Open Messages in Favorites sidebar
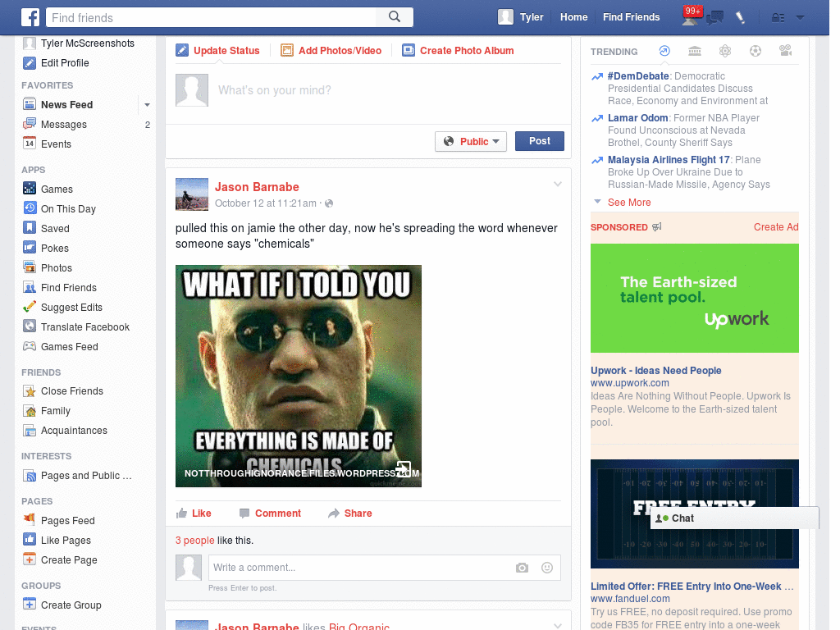 coord(64,125)
